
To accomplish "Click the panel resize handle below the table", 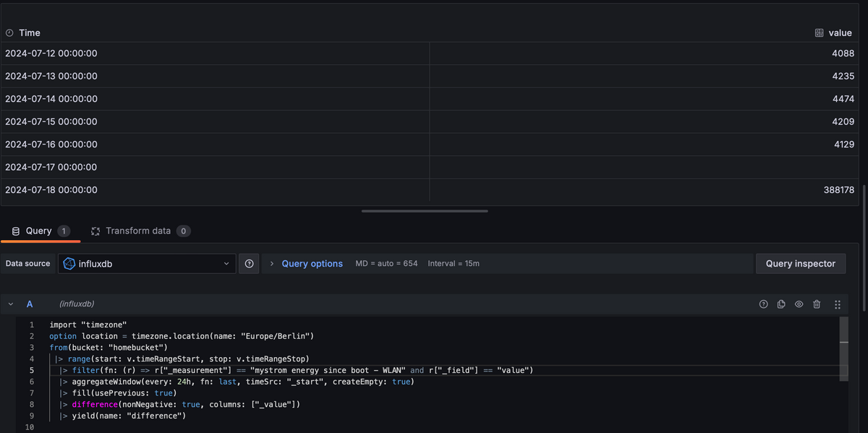I will 425,211.
